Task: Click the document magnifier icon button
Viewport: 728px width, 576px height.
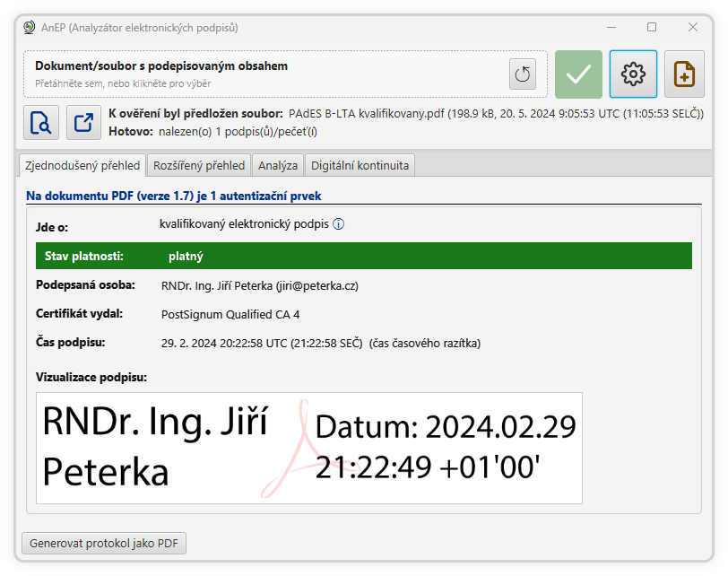Action: pyautogui.click(x=41, y=123)
